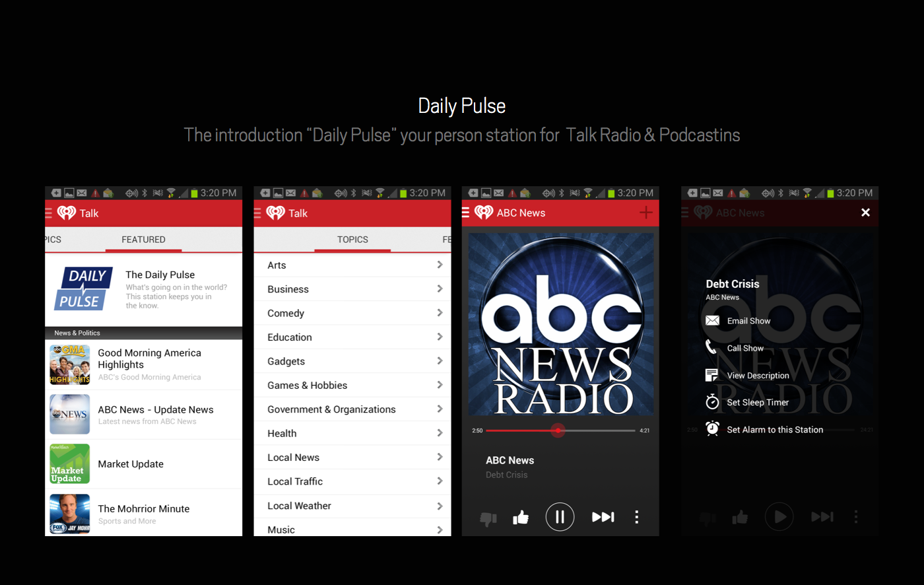
Task: Give thumbs up in ABC News player
Action: pyautogui.click(x=521, y=517)
